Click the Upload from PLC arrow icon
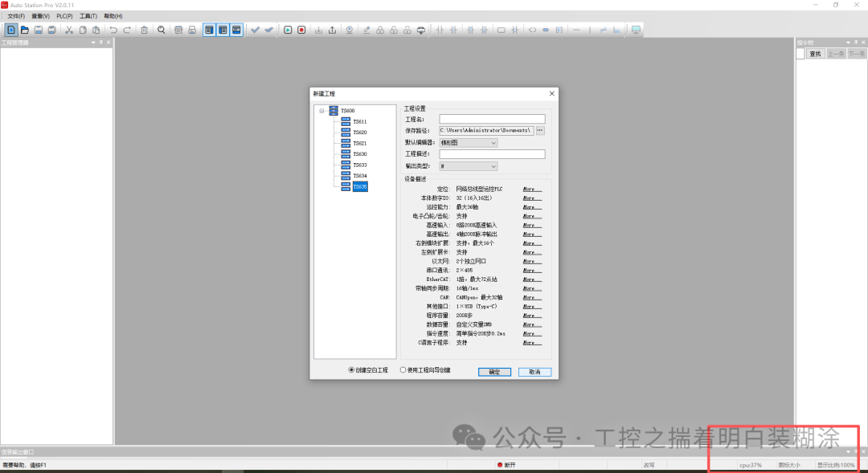This screenshot has height=473, width=868. tap(332, 30)
